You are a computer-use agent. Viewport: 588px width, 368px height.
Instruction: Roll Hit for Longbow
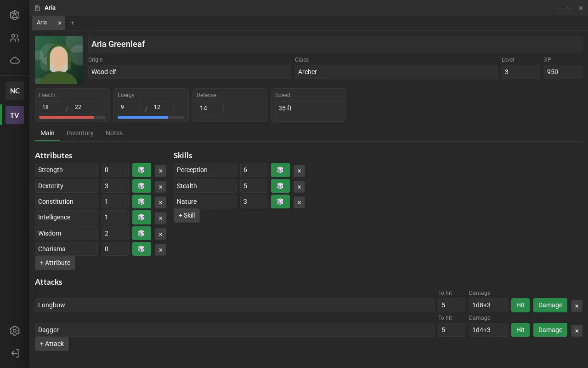(520, 305)
